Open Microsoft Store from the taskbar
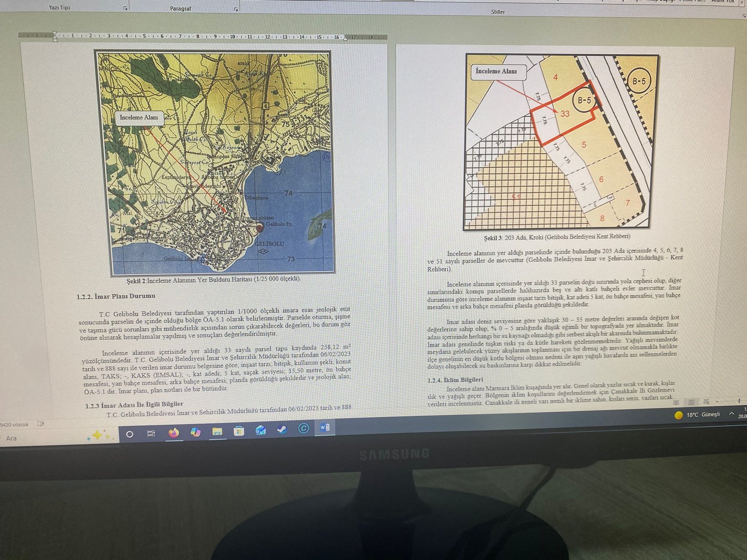Screen dimensions: 747x560 point(239,431)
